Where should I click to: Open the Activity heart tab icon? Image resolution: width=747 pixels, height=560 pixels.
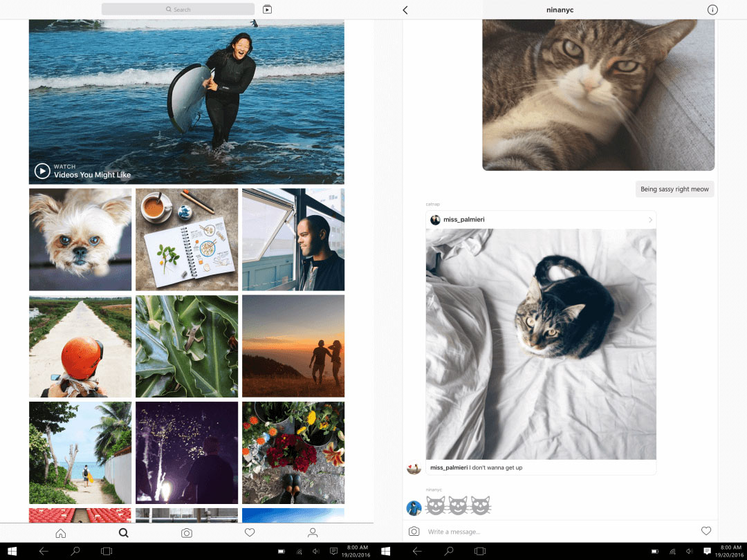250,533
